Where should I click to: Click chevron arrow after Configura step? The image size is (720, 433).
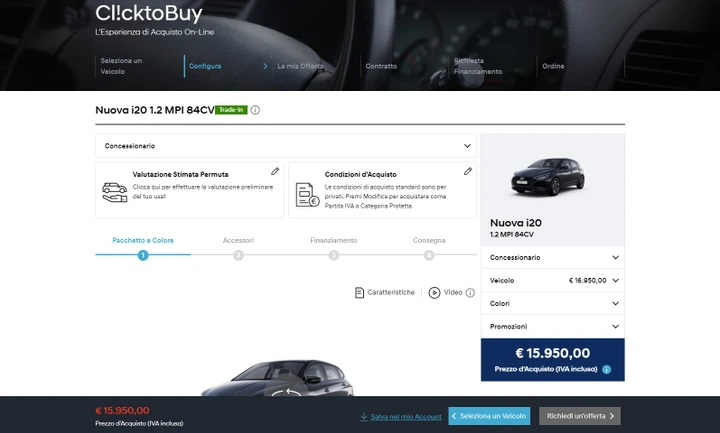265,66
